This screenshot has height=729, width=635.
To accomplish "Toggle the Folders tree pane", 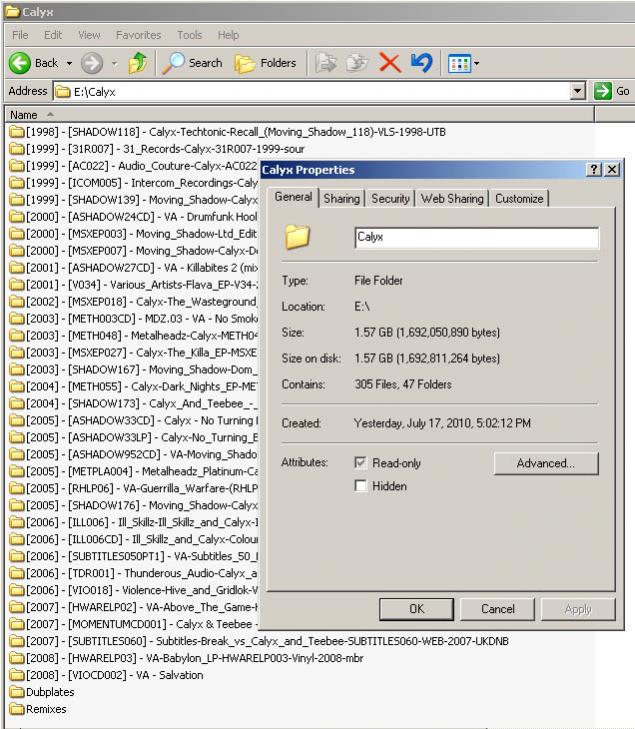I will (266, 63).
